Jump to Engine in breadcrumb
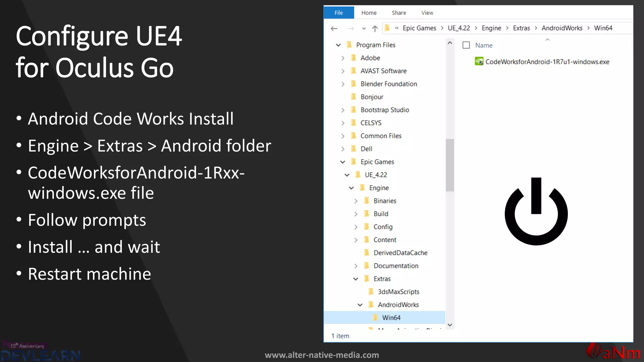The width and height of the screenshot is (644, 362). pyautogui.click(x=491, y=28)
